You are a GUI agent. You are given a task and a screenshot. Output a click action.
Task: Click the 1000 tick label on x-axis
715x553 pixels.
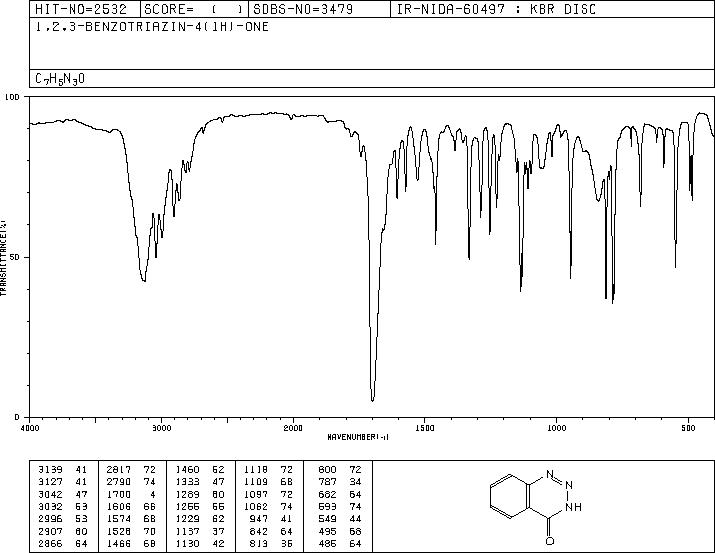[556, 428]
